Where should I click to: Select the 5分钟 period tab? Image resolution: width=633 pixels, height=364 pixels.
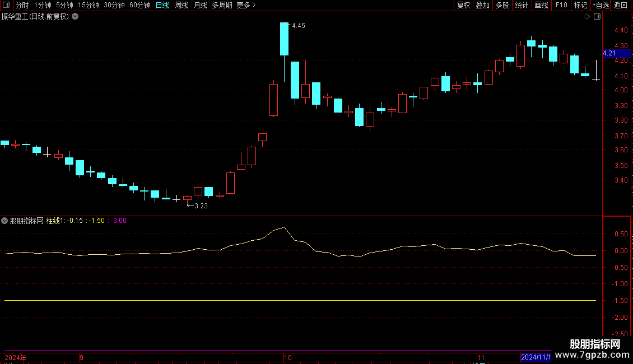point(64,5)
